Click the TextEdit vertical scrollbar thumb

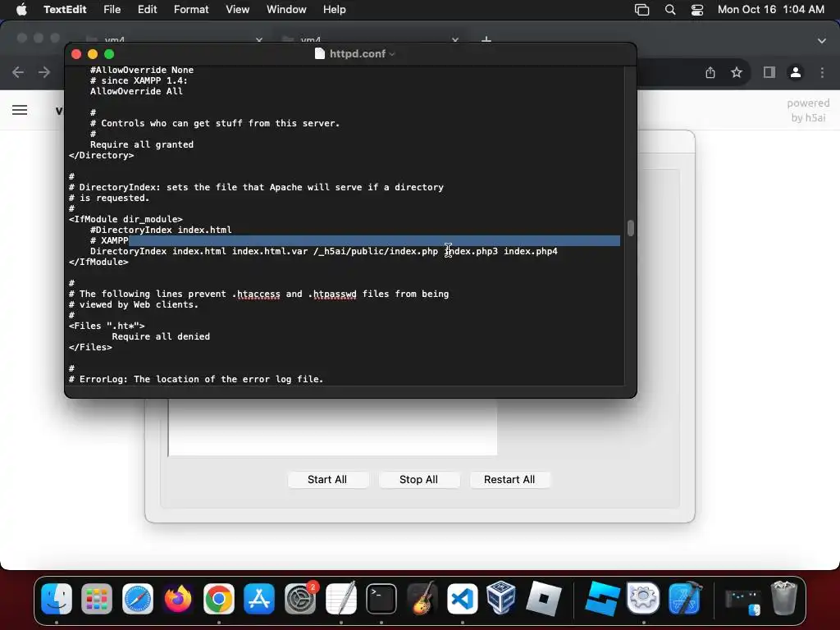pos(631,228)
